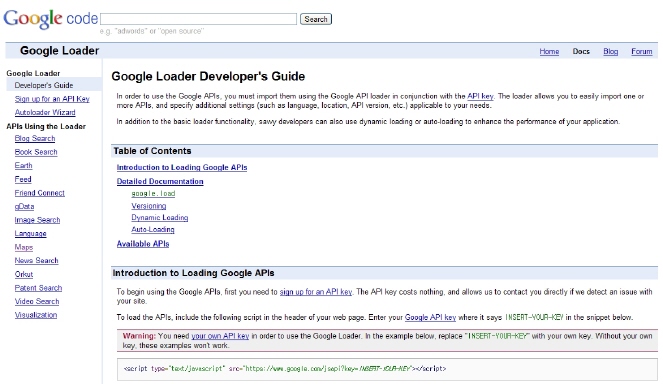663x384 pixels.
Task: Click your own API key link in warning
Action: tap(220, 336)
